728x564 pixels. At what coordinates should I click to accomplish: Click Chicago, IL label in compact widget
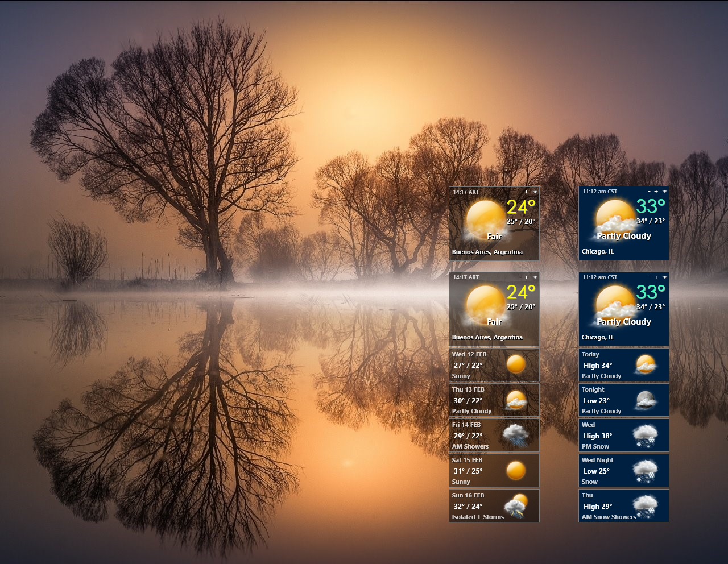(x=598, y=251)
